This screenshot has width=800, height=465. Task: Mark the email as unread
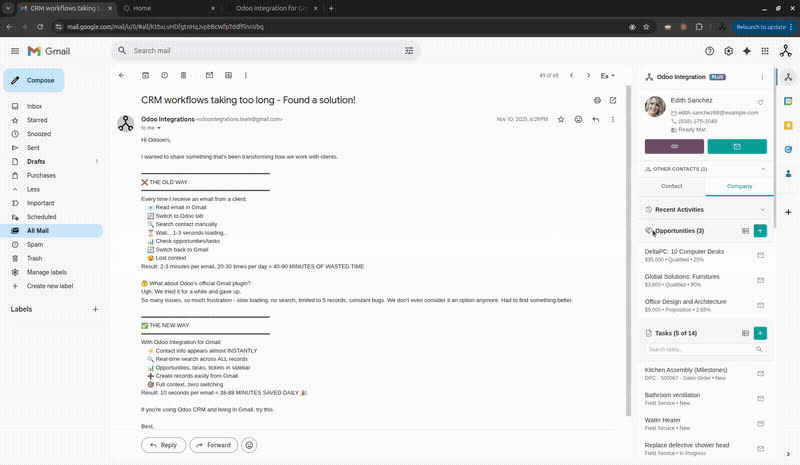(209, 75)
